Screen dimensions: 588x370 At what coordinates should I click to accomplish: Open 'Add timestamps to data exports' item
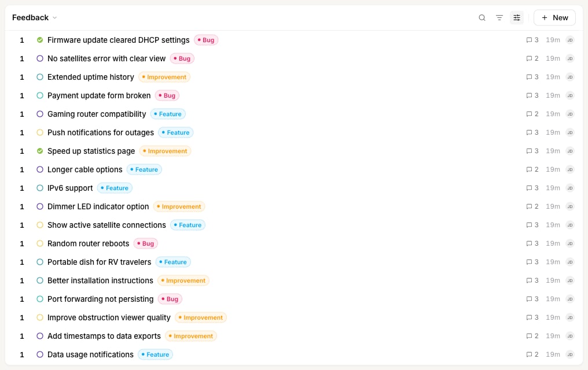coord(104,336)
